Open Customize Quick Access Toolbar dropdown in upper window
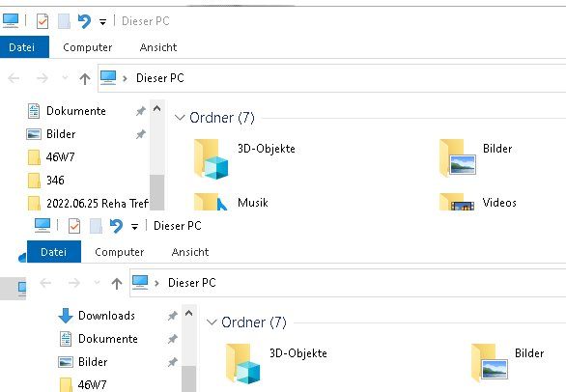The height and width of the screenshot is (392, 566). point(103,22)
